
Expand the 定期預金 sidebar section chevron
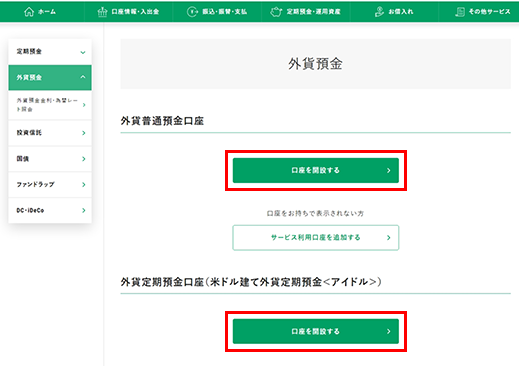[x=83, y=52]
